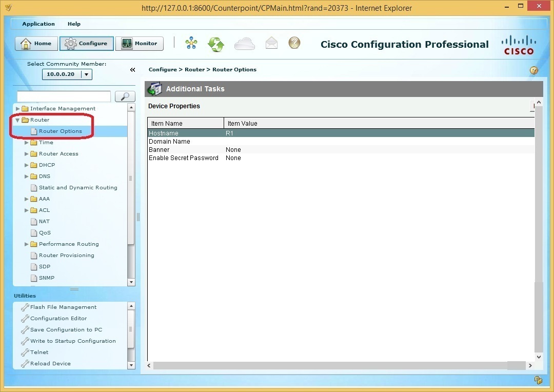Click the Home toolbar button

point(36,44)
